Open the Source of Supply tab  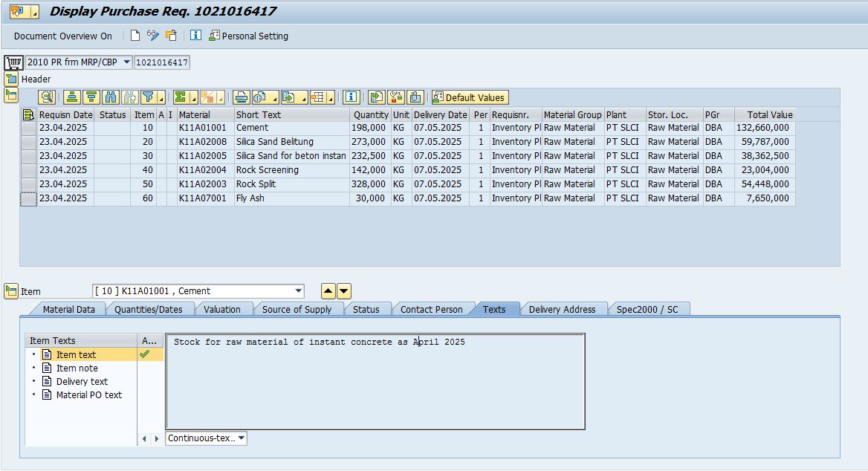(x=297, y=309)
